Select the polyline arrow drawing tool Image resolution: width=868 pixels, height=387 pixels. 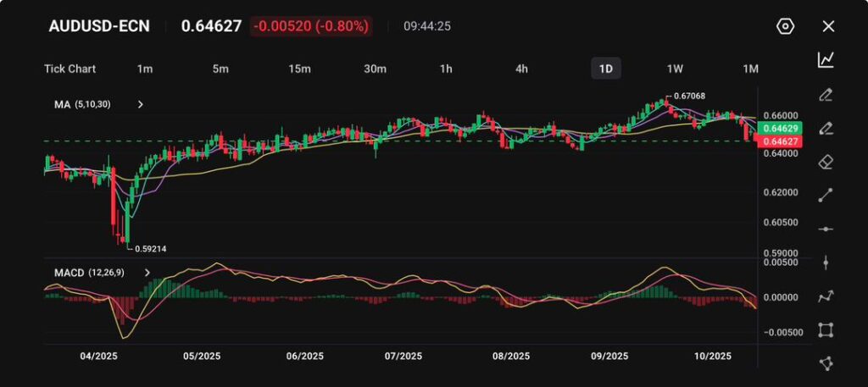pos(826,296)
